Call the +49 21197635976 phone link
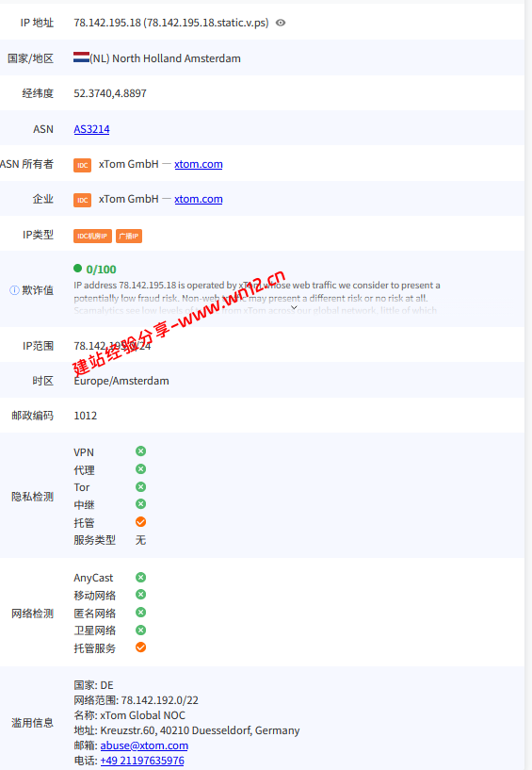The height and width of the screenshot is (770, 532). click(x=142, y=761)
